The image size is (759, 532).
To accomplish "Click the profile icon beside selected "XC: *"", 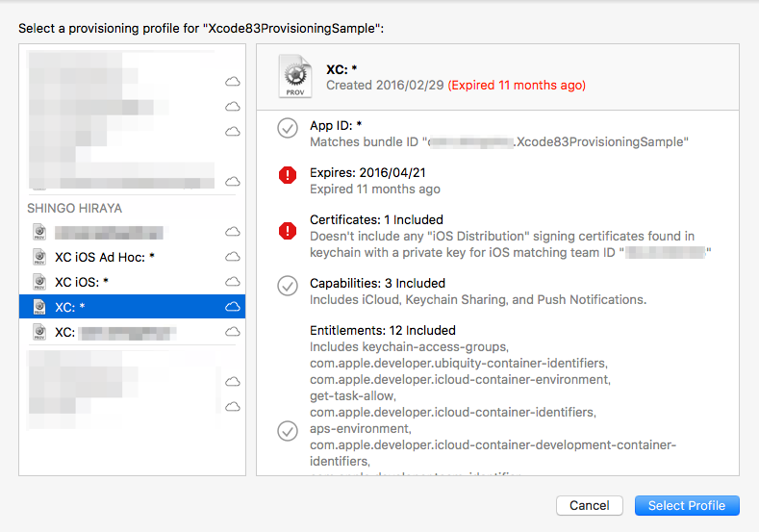I will pyautogui.click(x=39, y=307).
